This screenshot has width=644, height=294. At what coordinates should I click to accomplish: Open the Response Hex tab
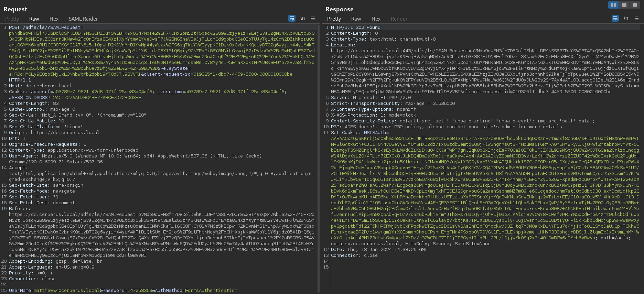coord(376,19)
